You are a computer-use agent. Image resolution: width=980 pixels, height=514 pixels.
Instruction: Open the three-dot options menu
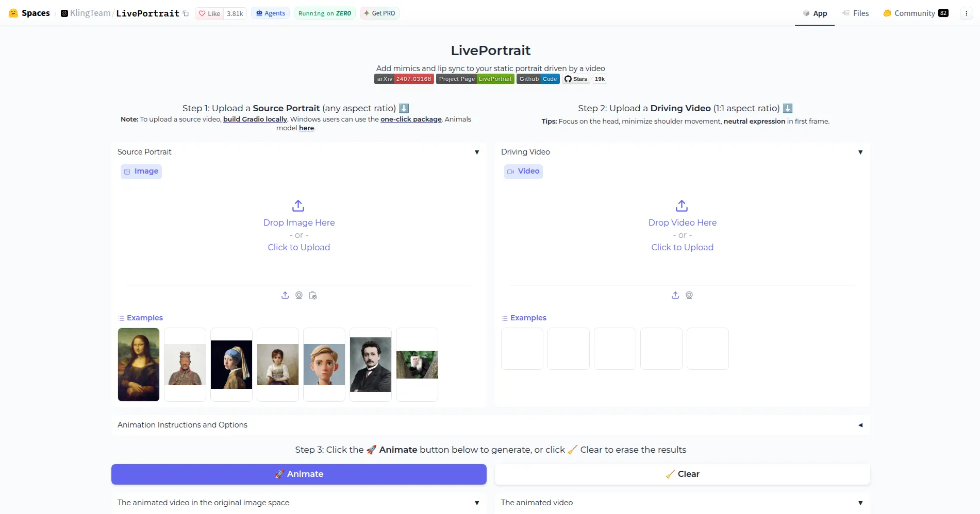pyautogui.click(x=967, y=13)
